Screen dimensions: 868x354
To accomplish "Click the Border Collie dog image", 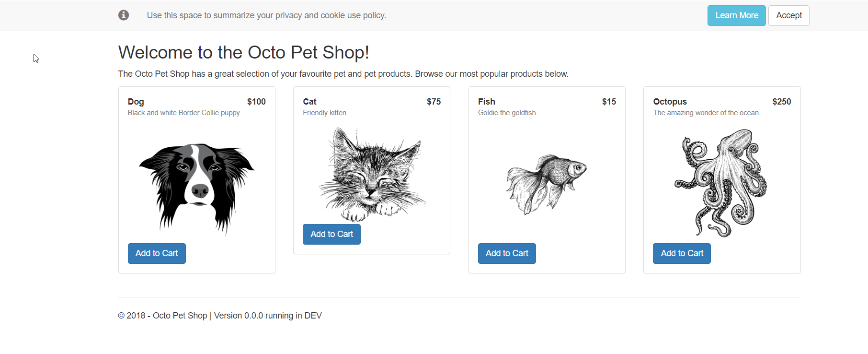I will [196, 187].
